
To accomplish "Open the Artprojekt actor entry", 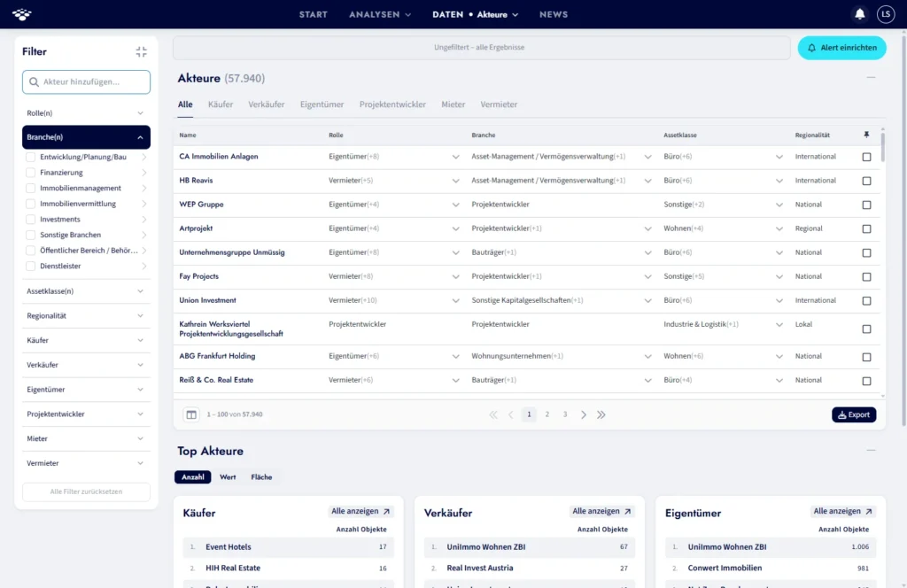I will coord(196,228).
